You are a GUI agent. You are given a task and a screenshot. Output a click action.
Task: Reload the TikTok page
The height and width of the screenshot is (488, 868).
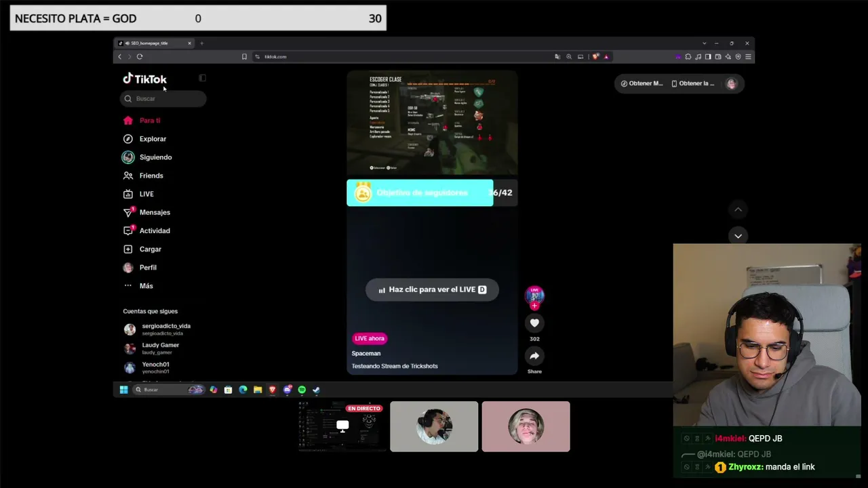point(140,57)
